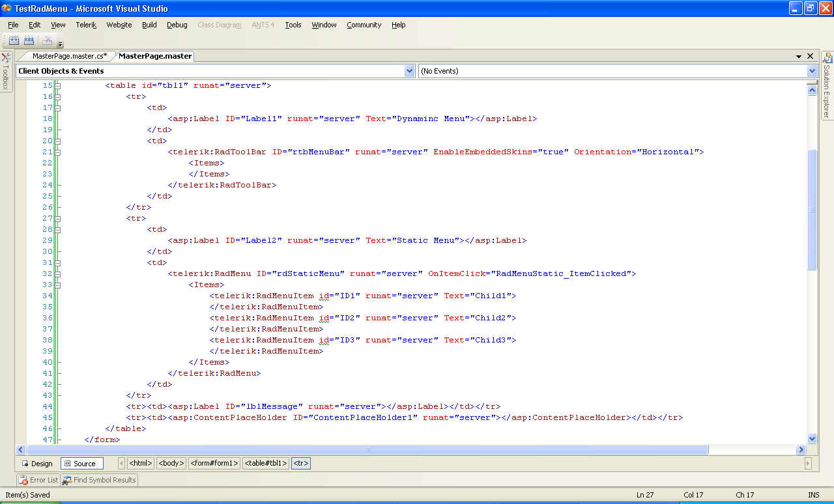The height and width of the screenshot is (504, 834).
Task: Open the Telerik menu
Action: pyautogui.click(x=86, y=25)
